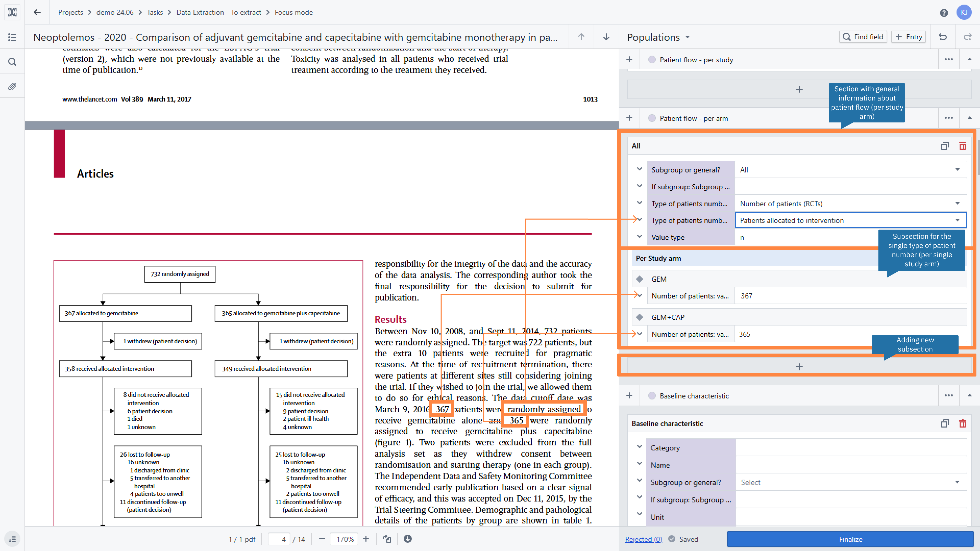The image size is (980, 551).
Task: Go to previous document with up arrow
Action: pyautogui.click(x=581, y=37)
